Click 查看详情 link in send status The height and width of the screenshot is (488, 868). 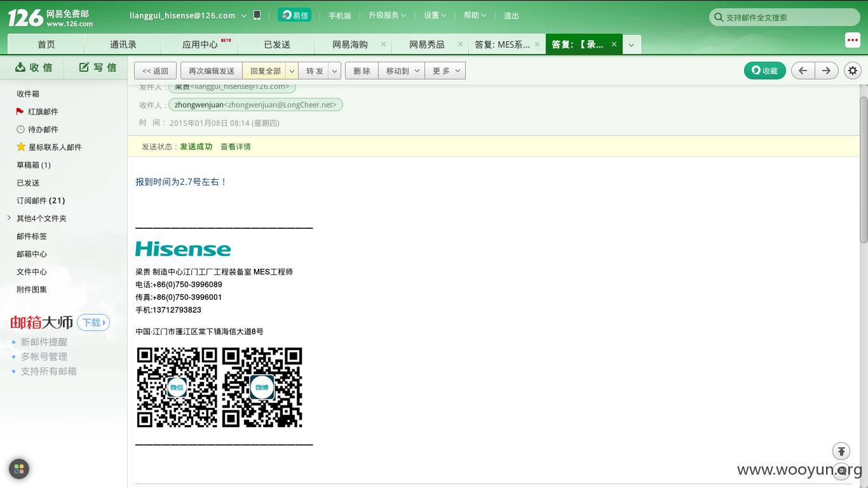(236, 147)
